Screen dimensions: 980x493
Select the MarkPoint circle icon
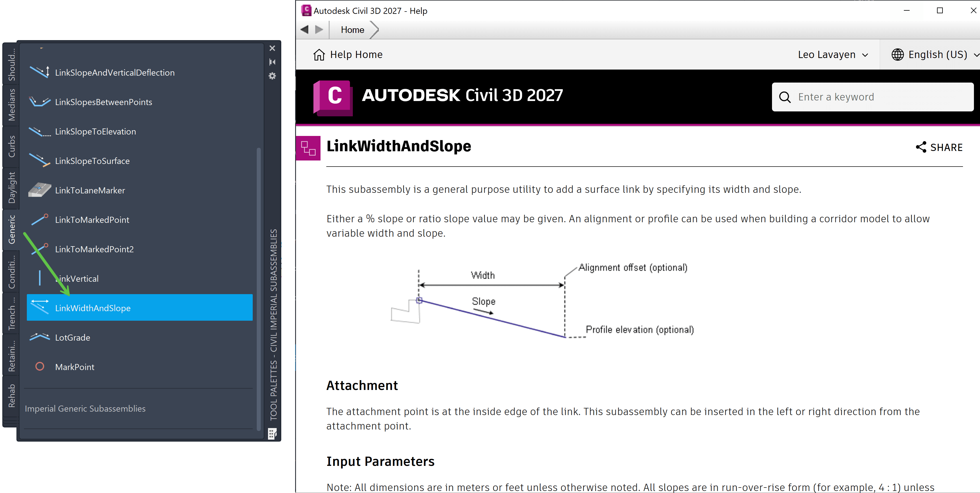point(40,366)
